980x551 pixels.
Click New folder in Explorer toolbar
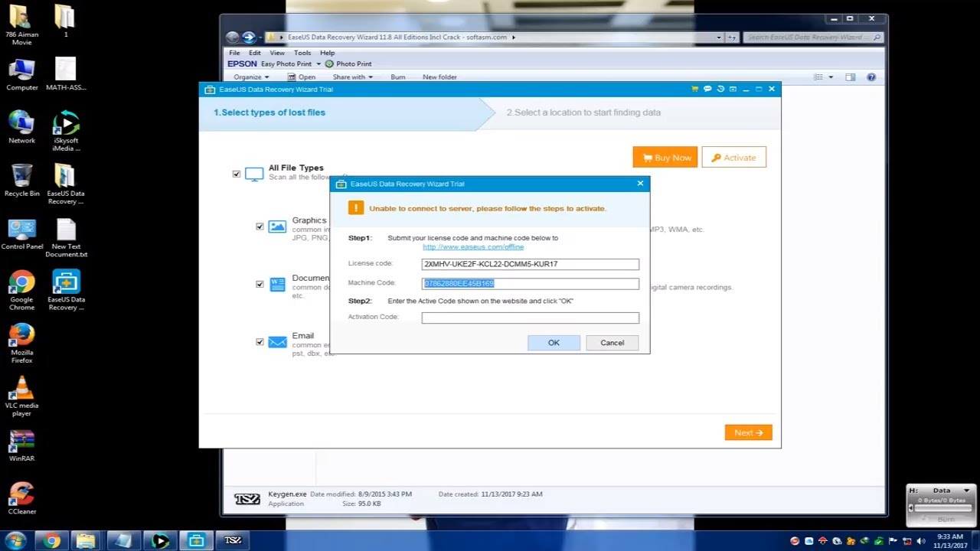[439, 77]
